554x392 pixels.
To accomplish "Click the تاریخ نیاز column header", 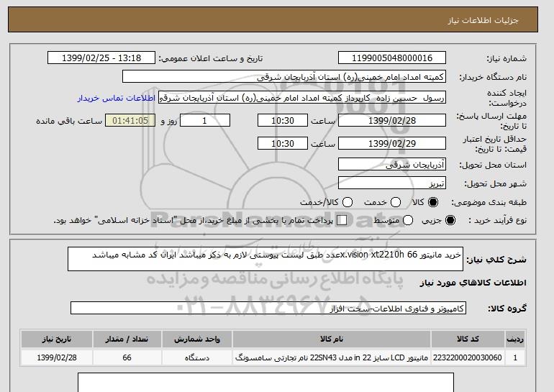I will point(57,339).
